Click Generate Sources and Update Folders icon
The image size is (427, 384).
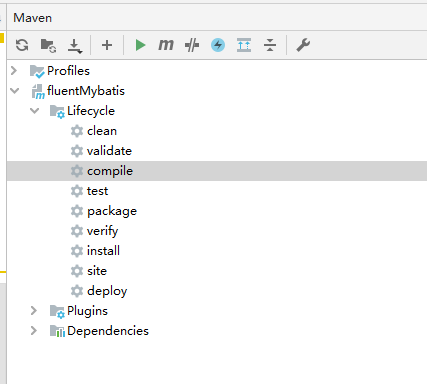click(48, 45)
